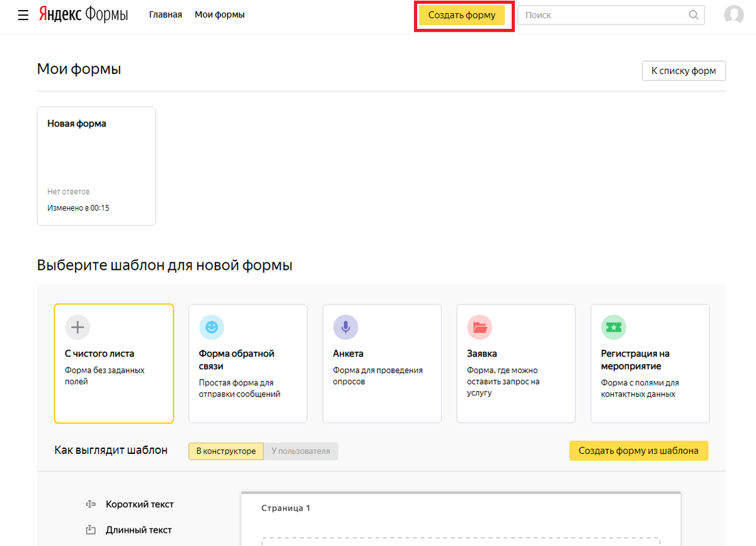Switch preview to У пользователя

(x=301, y=451)
